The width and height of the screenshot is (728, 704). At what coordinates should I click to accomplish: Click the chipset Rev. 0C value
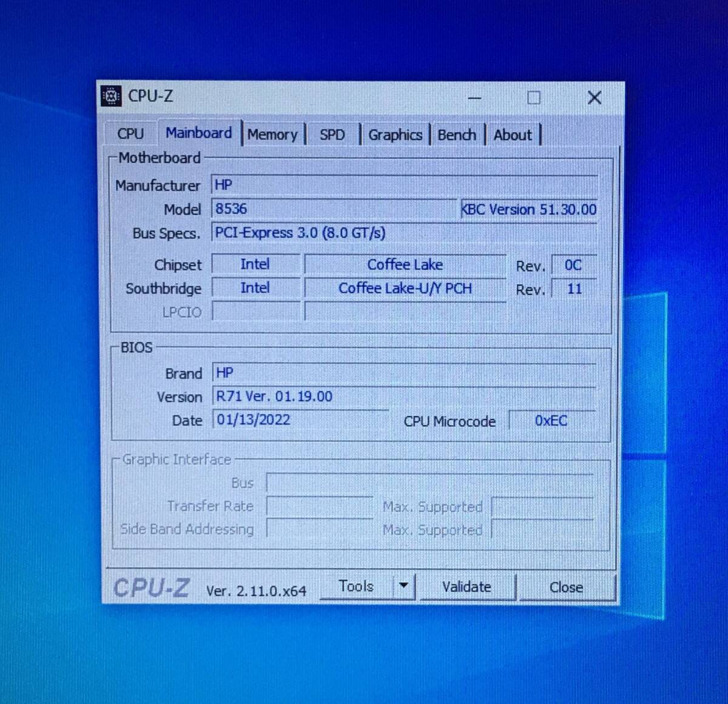[x=573, y=265]
